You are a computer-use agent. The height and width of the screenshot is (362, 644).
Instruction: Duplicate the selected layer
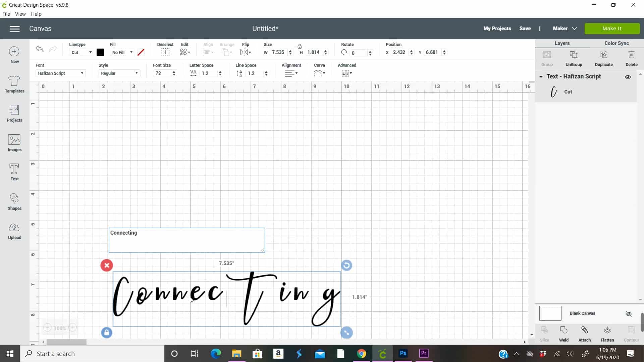tap(604, 58)
